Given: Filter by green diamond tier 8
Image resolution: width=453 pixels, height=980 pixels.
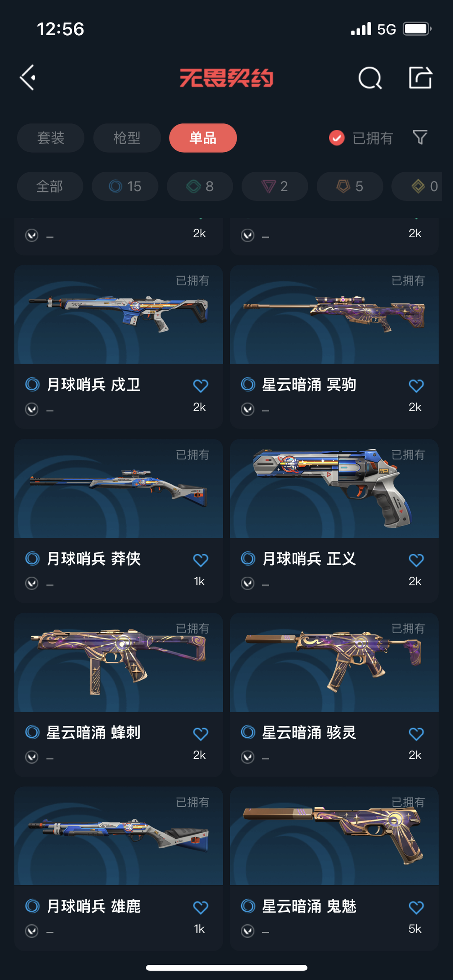Looking at the screenshot, I should click(200, 186).
